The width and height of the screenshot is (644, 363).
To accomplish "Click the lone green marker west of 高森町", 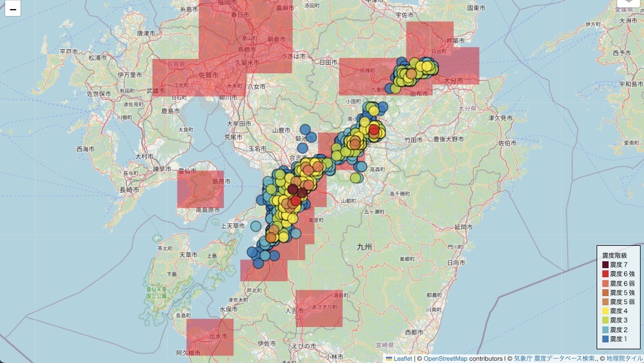I will [x=356, y=178].
